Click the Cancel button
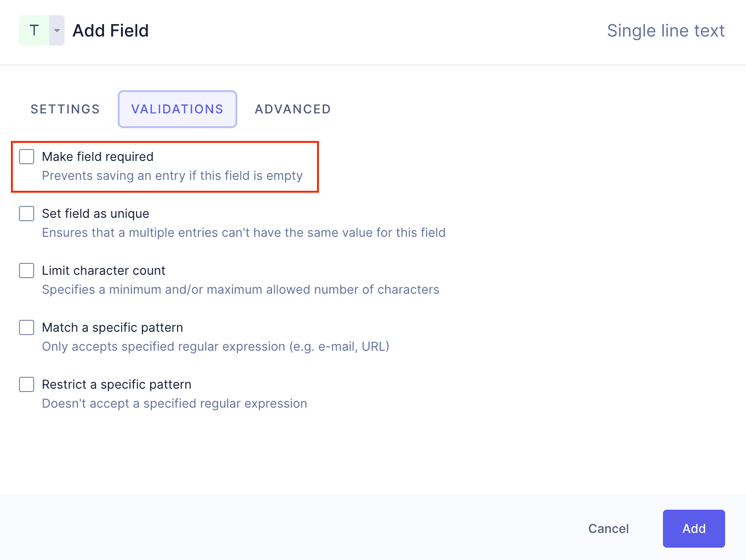This screenshot has width=746, height=560. pyautogui.click(x=608, y=528)
